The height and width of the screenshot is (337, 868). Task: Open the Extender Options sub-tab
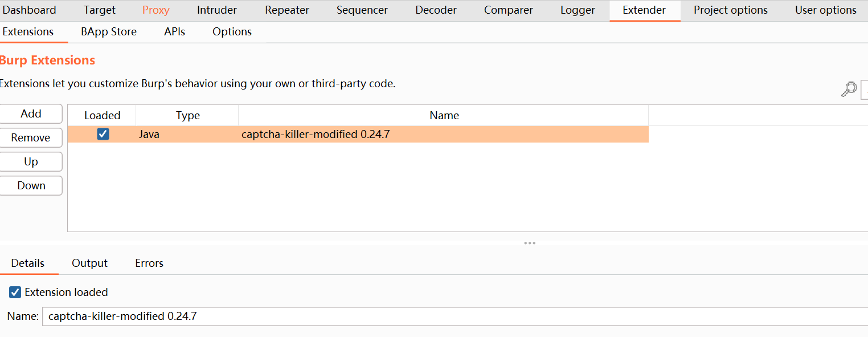point(232,32)
